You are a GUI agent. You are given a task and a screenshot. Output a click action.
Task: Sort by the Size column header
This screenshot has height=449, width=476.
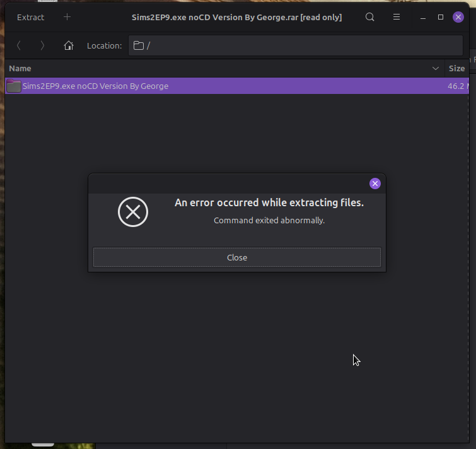point(456,69)
